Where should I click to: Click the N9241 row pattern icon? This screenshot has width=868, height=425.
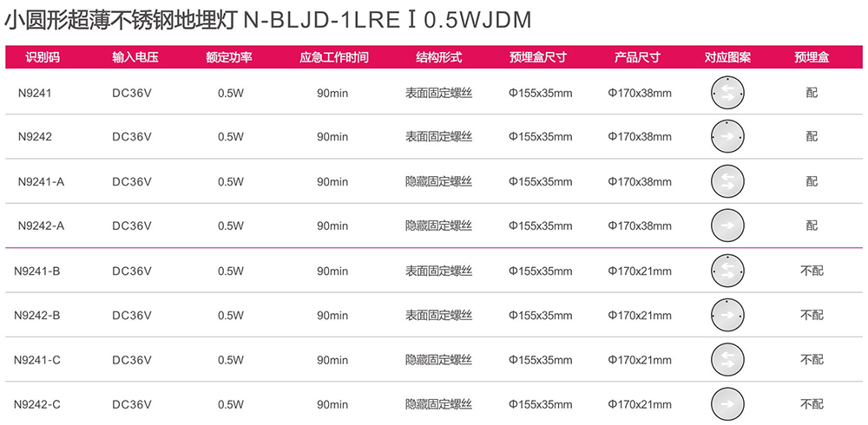tap(727, 93)
